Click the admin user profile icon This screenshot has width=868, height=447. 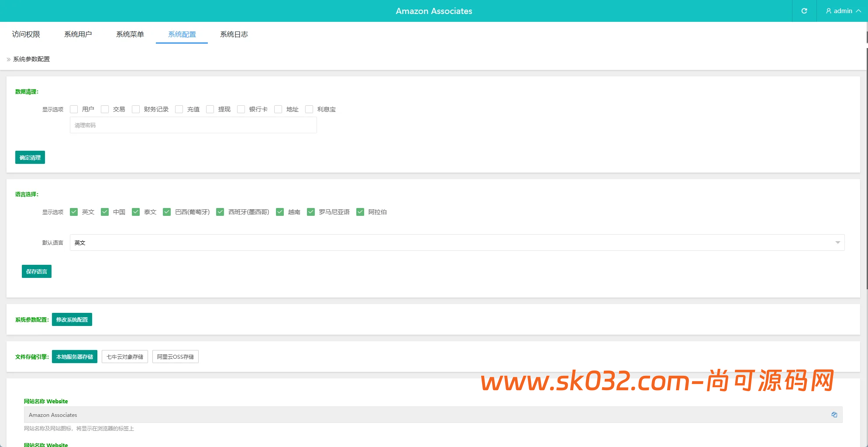click(828, 11)
